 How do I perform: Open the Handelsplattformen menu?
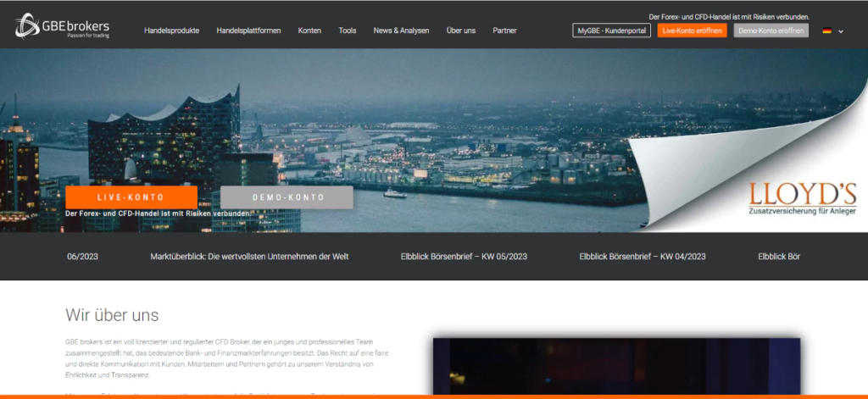coord(248,30)
